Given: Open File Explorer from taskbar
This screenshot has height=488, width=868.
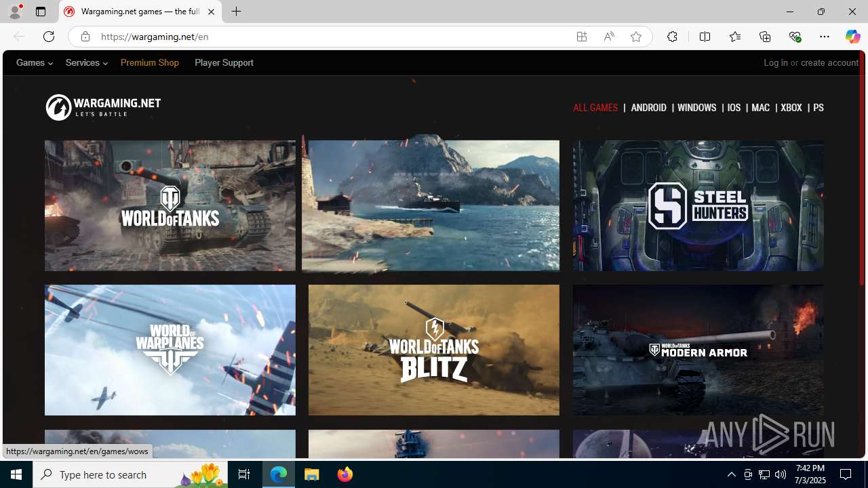Looking at the screenshot, I should coord(312,474).
